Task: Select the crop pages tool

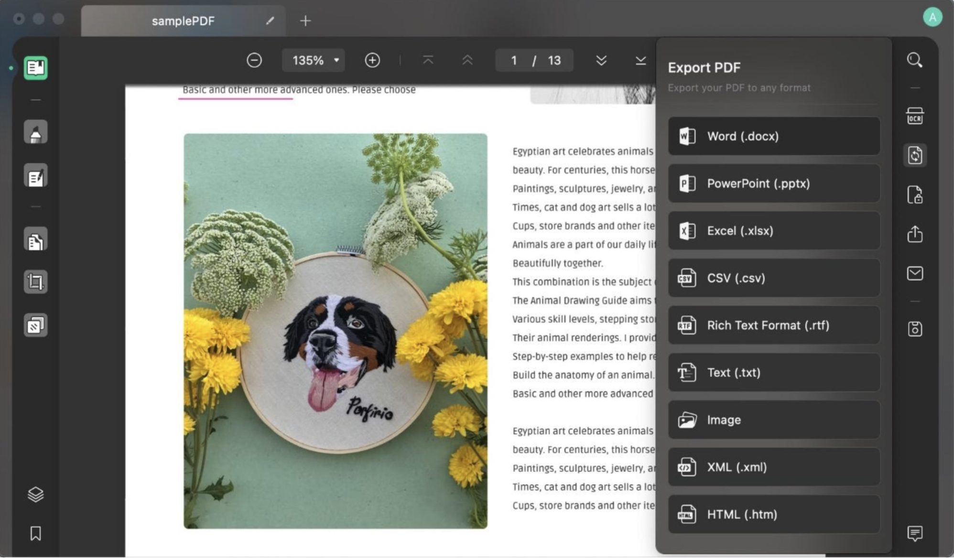Action: (x=35, y=282)
